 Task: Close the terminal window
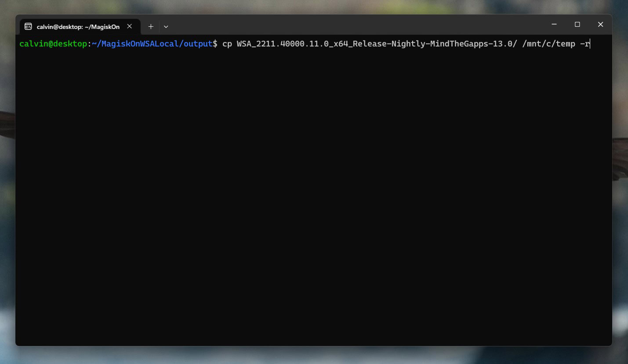pos(600,25)
